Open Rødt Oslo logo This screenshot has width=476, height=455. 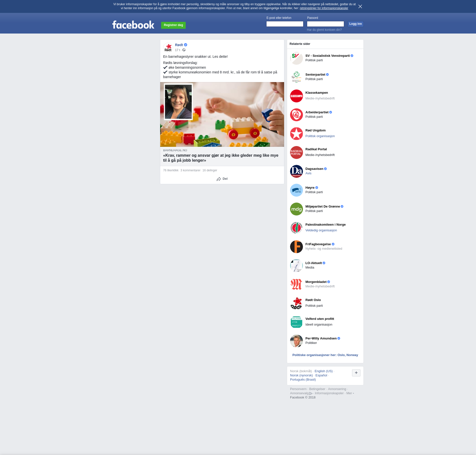[x=297, y=303]
